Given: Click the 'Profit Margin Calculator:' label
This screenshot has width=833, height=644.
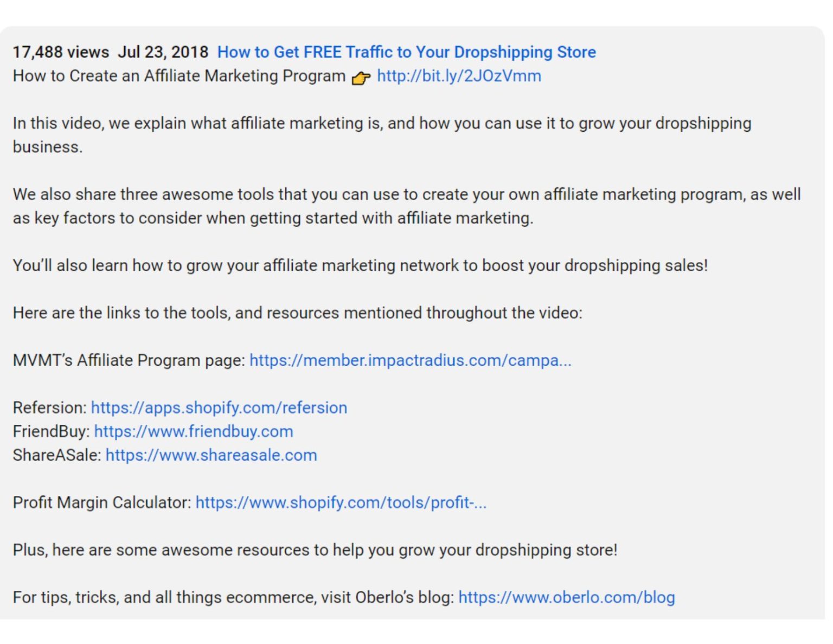Looking at the screenshot, I should click(102, 503).
